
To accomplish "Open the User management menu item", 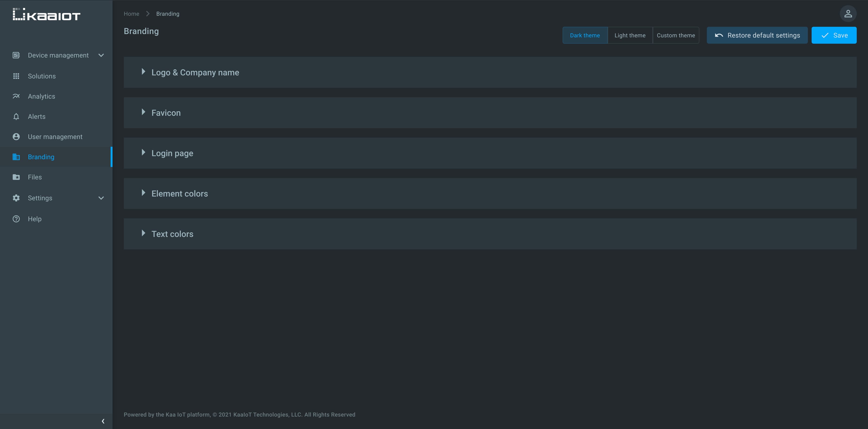I will pos(56,137).
